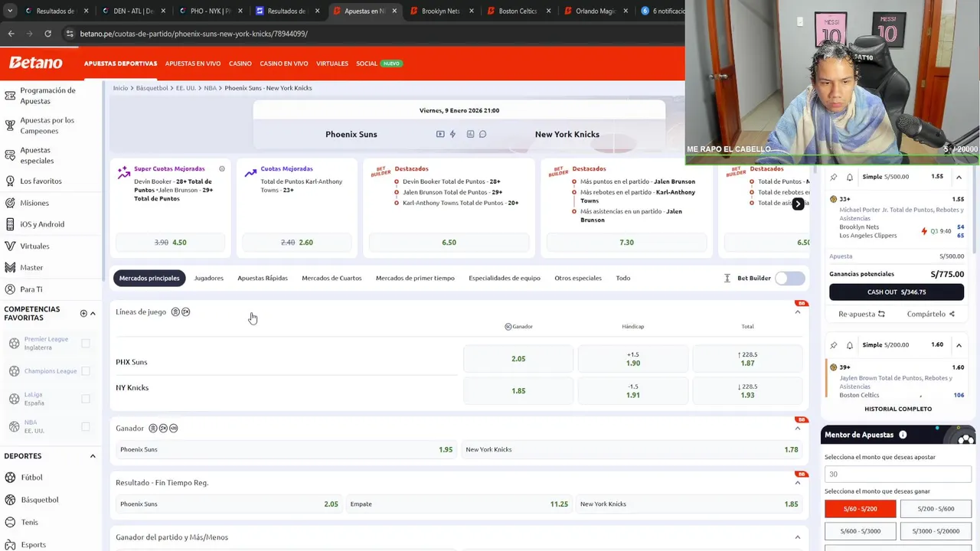Viewport: 980px width, 551px height.
Task: Open Los favoritos star icon in sidebar
Action: 10,181
